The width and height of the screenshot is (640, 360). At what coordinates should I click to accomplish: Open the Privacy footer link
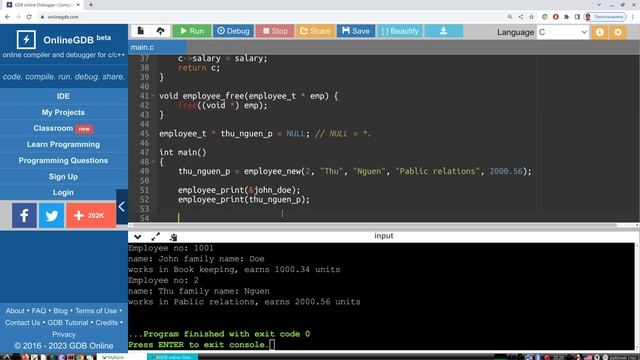click(x=64, y=334)
